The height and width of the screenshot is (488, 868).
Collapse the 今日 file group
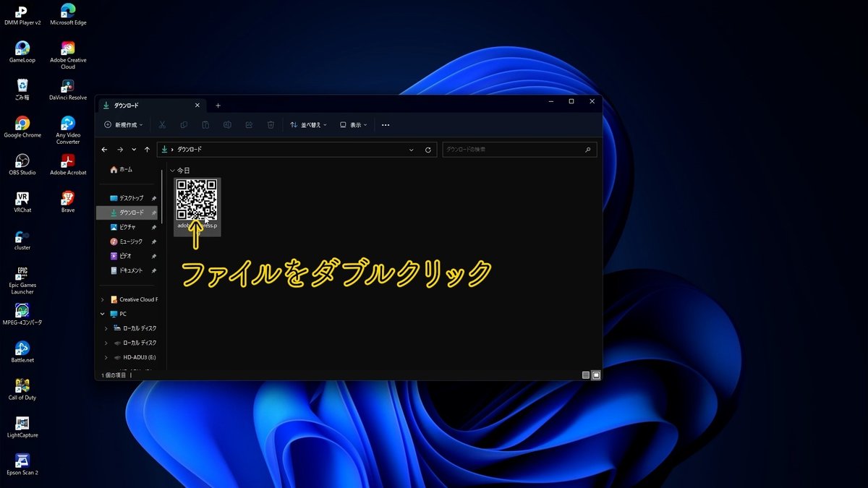[x=172, y=171]
